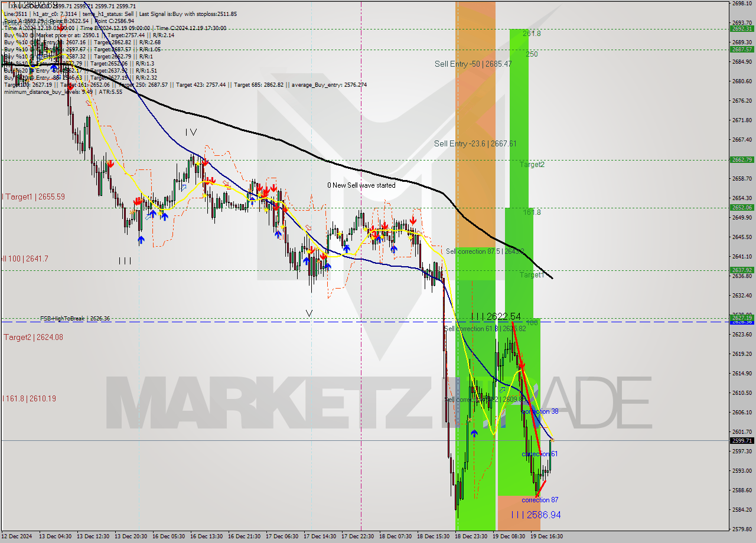Viewport: 756px width, 543px height.
Task: Click the 'Sell Entry -50 | 2685.47' label
Action: pyautogui.click(x=473, y=64)
